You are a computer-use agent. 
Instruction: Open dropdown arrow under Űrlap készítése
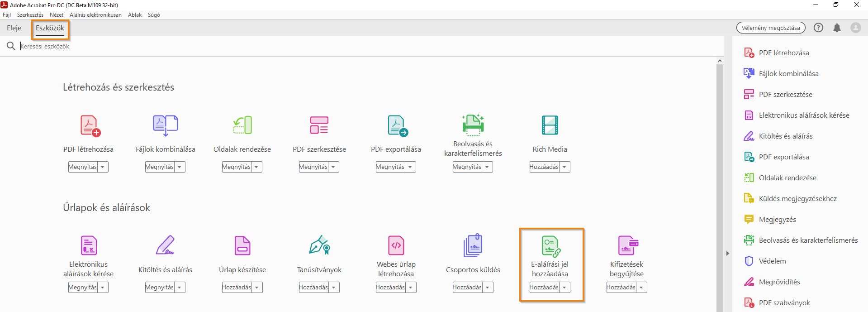[257, 288]
